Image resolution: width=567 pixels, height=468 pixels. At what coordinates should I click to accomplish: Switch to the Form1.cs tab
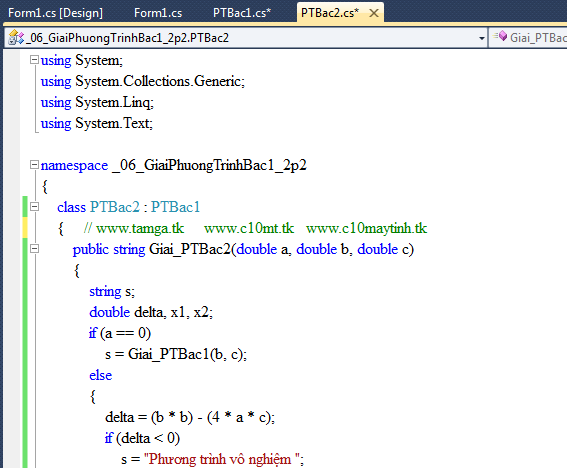pyautogui.click(x=158, y=13)
